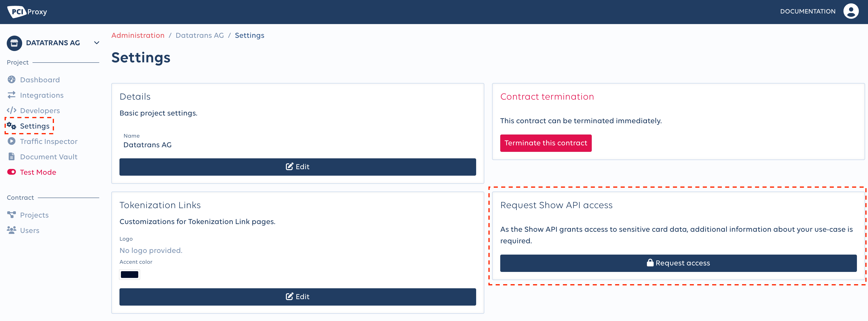The width and height of the screenshot is (868, 321).
Task: Click the Name field value Datatrans AG
Action: pos(147,145)
